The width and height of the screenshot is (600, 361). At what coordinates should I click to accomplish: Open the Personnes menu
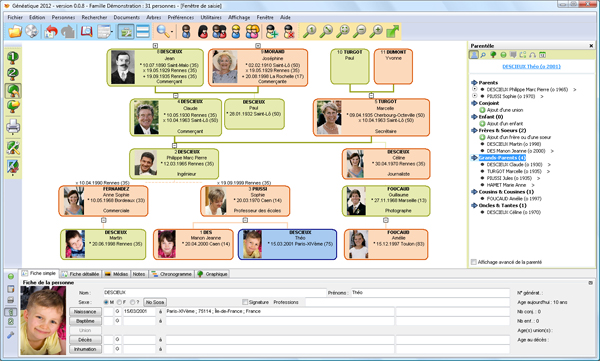point(64,17)
